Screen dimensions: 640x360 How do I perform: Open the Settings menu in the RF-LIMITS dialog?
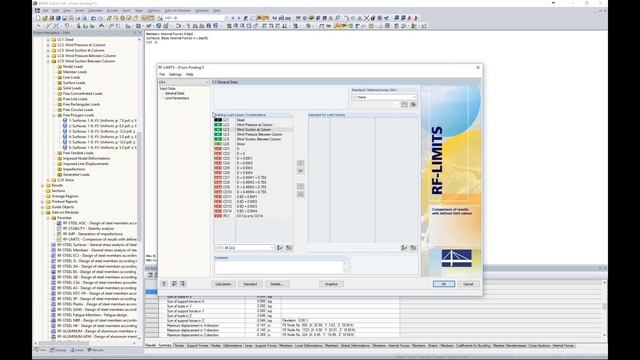(x=175, y=74)
